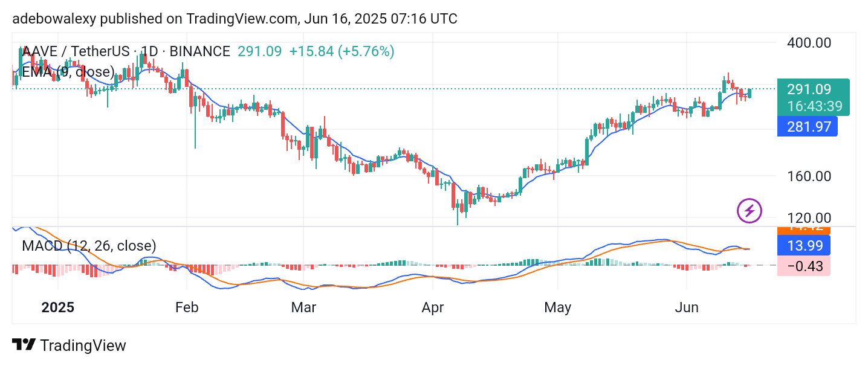Click the 400.00 price axis label
Viewport: 868px width, 366px height.
point(809,43)
